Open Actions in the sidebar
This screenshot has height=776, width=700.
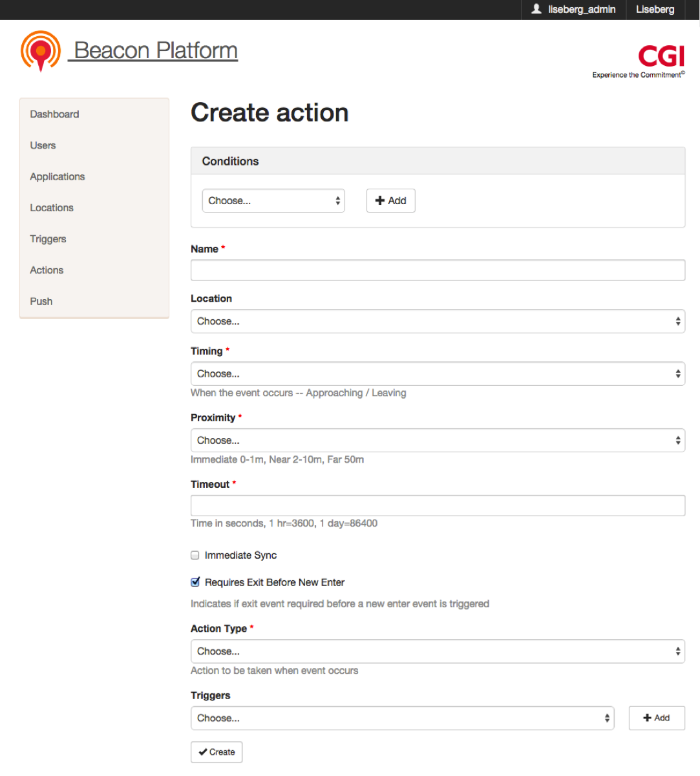[x=47, y=270]
